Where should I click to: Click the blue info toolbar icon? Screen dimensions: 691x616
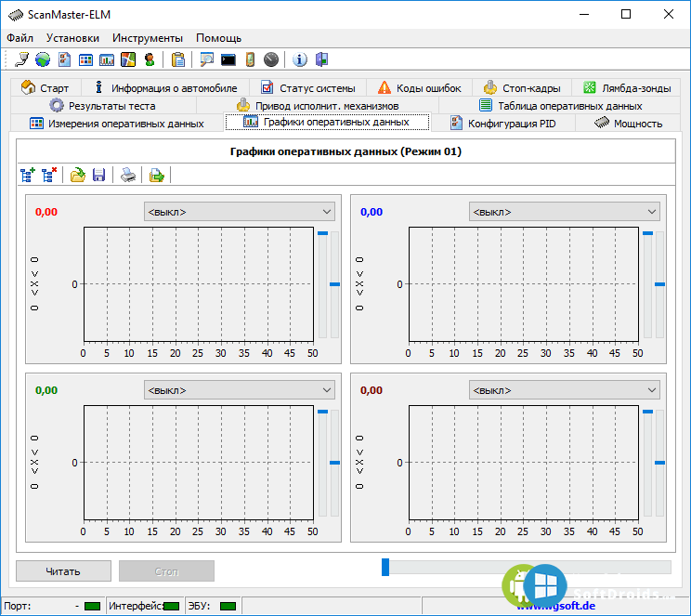tap(300, 59)
